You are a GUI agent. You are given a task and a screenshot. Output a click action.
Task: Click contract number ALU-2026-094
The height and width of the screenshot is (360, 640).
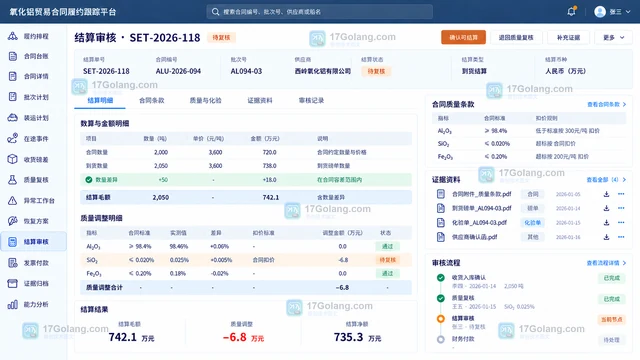click(178, 71)
